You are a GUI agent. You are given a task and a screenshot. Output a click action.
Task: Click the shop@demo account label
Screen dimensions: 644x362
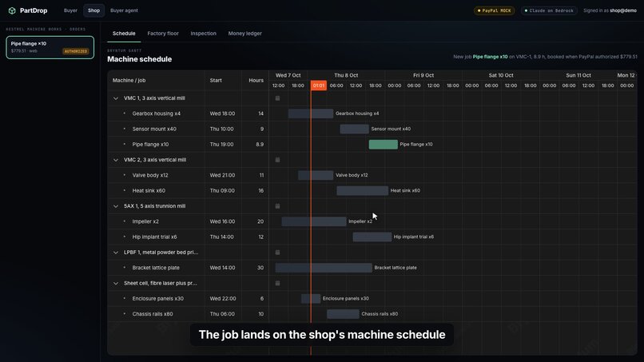(622, 10)
